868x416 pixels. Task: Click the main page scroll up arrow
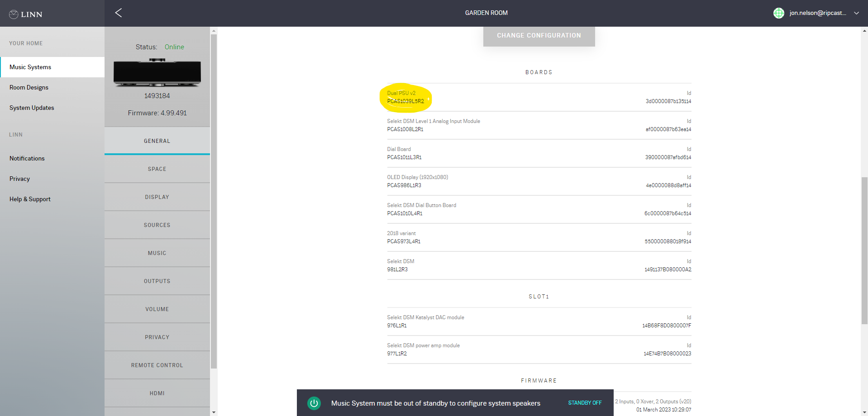coord(864,31)
